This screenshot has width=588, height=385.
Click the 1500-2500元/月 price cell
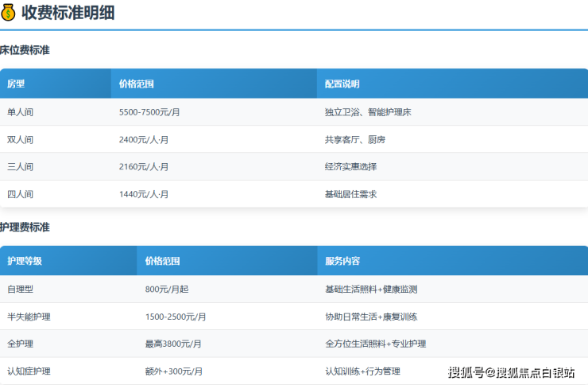pyautogui.click(x=176, y=317)
